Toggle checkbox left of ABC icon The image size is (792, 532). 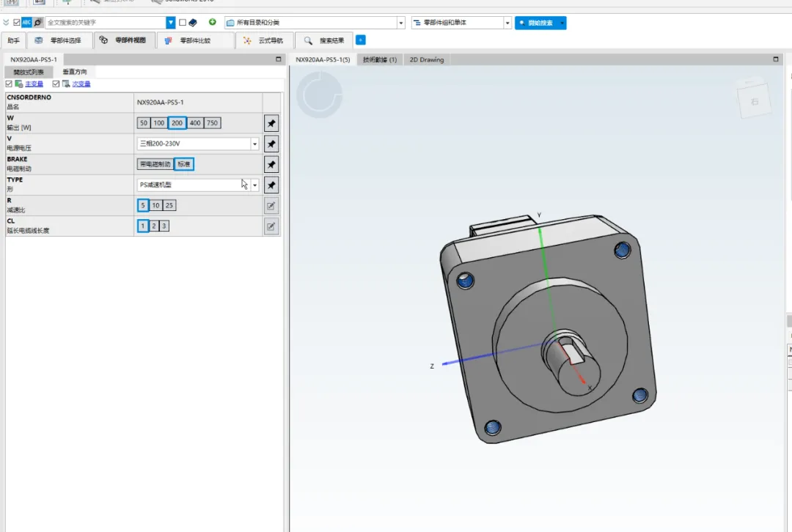click(x=17, y=22)
